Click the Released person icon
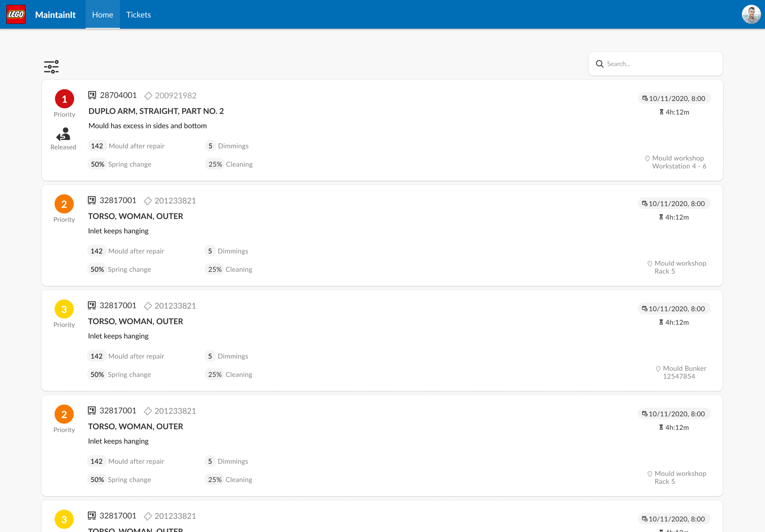765x532 pixels. click(63, 134)
